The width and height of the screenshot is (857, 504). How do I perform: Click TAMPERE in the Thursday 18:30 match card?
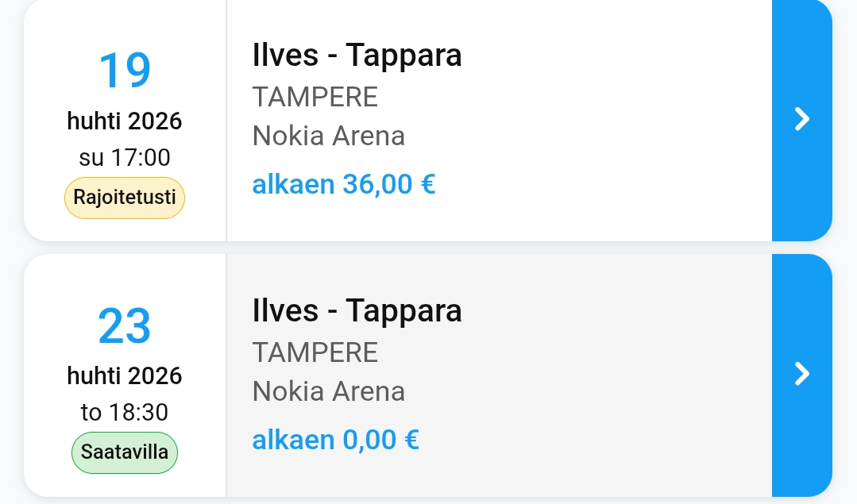coord(315,352)
